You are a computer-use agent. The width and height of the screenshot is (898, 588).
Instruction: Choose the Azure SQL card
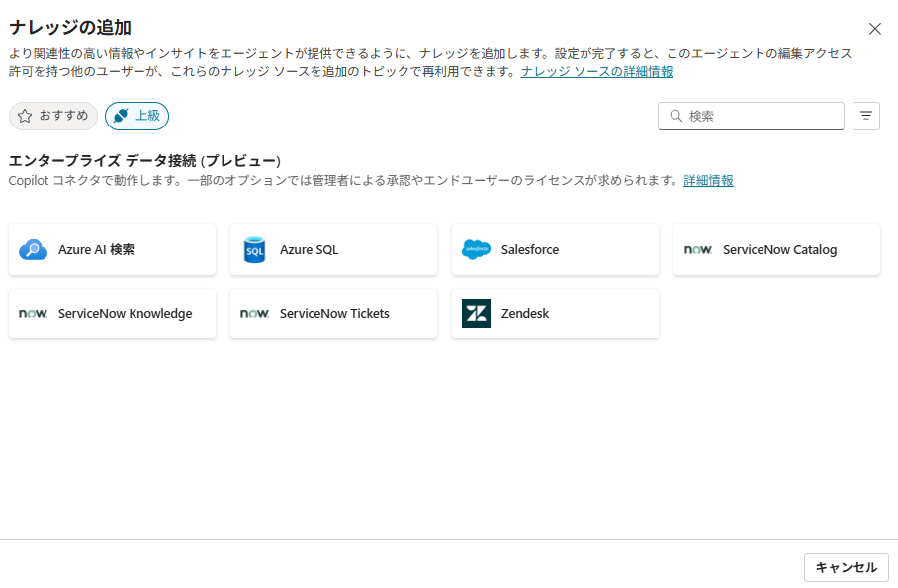(x=333, y=250)
